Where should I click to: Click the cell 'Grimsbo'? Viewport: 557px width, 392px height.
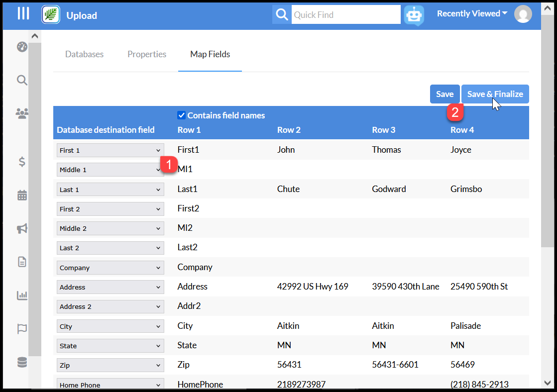466,189
